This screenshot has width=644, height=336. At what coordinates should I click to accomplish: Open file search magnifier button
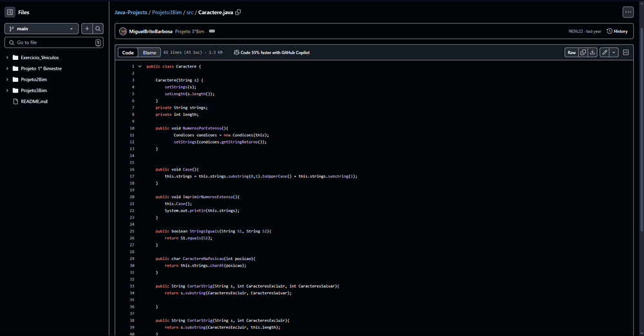(98, 29)
